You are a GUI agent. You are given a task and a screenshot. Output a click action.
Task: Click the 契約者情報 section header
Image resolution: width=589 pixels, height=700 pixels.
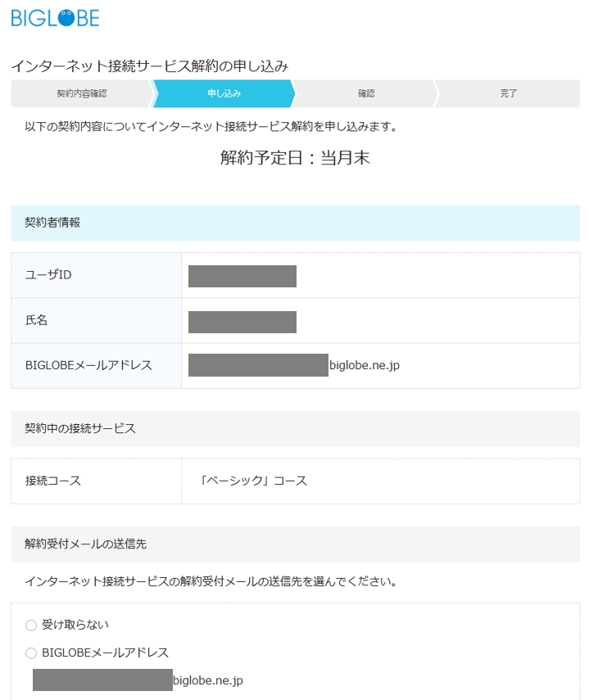295,223
